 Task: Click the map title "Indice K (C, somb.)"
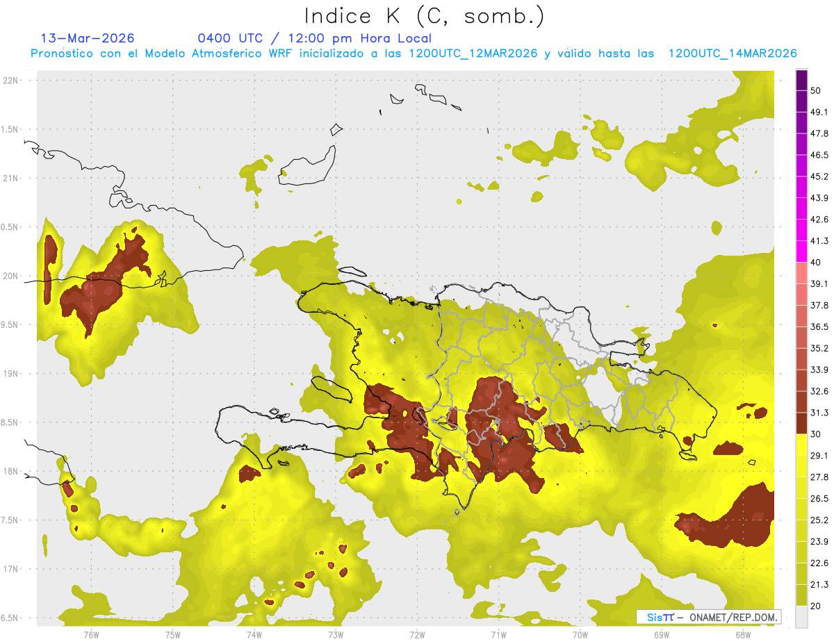(425, 16)
